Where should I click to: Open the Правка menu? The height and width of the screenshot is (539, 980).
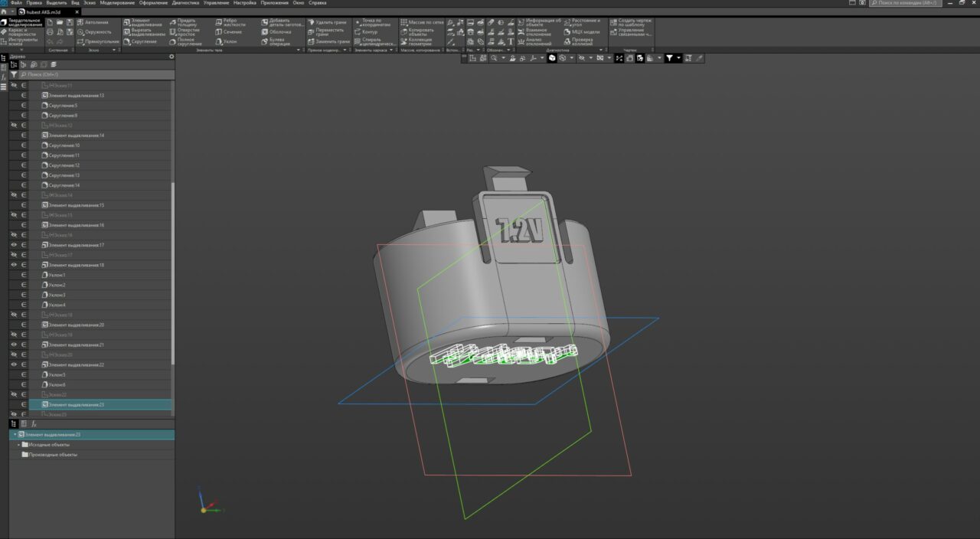34,3
